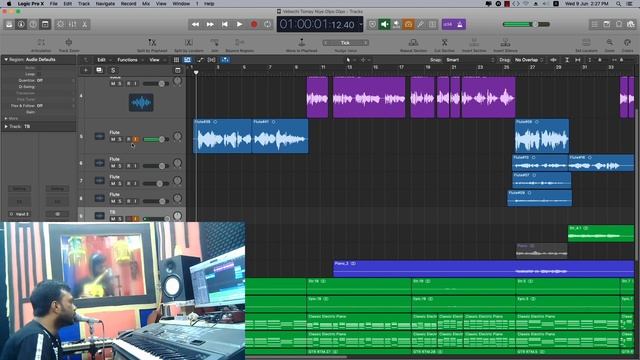This screenshot has width=640, height=360.
Task: Go to beginning of project
Action: point(224,24)
